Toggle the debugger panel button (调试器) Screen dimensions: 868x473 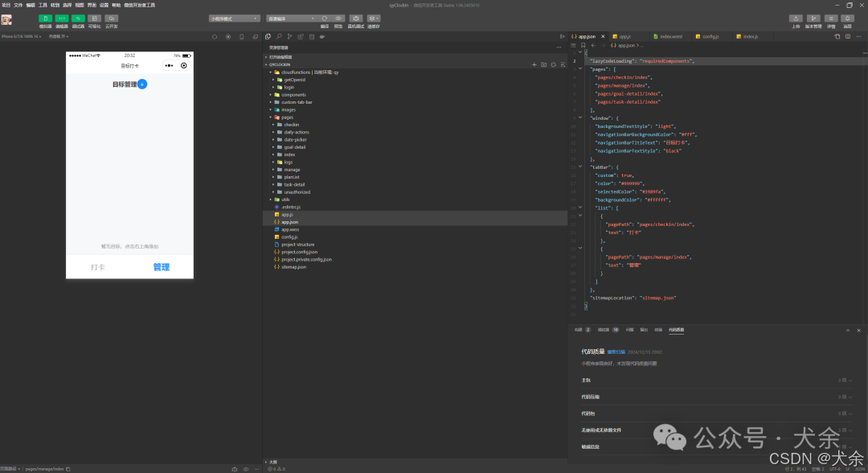[x=78, y=19]
